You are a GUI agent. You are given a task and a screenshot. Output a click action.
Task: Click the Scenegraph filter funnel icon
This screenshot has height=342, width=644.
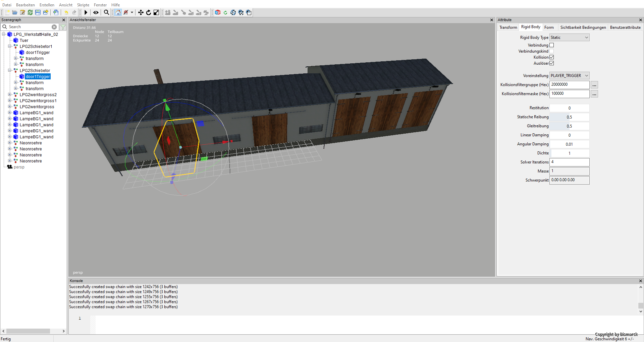click(x=63, y=27)
